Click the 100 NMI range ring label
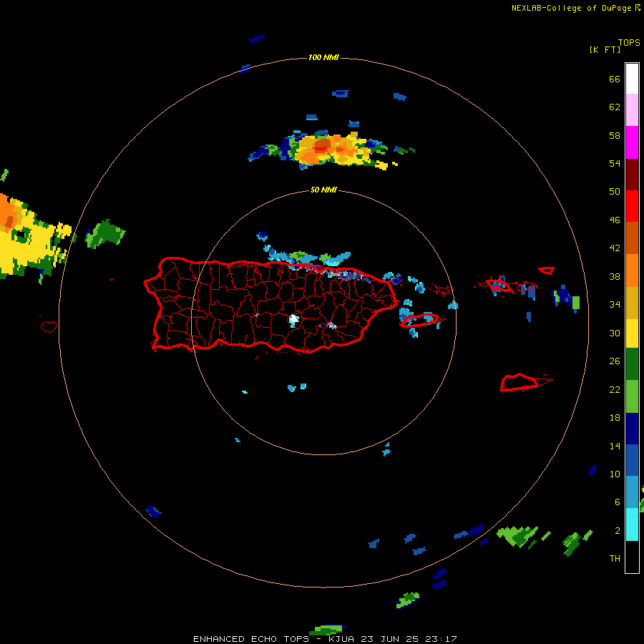This screenshot has height=644, width=644. [323, 57]
